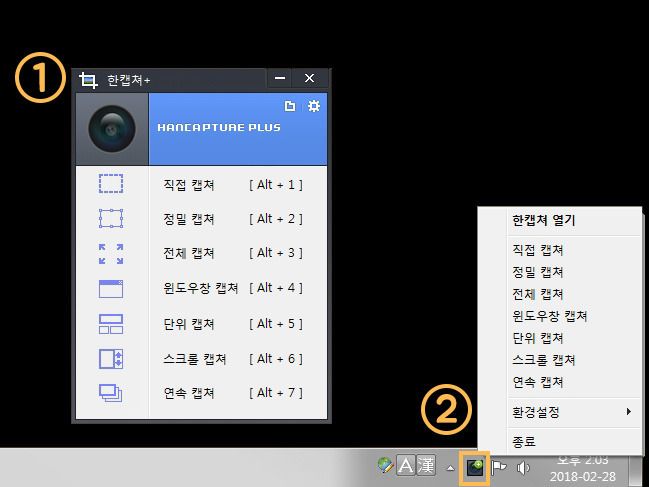The width and height of the screenshot is (649, 487).
Task: Click the 한캡쳐+ window title
Action: (x=128, y=80)
